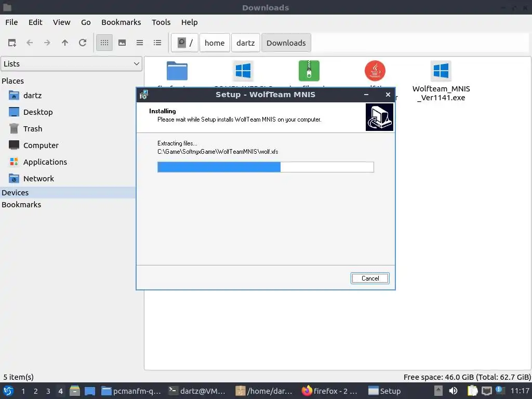Switch to detailed list view

point(157,43)
